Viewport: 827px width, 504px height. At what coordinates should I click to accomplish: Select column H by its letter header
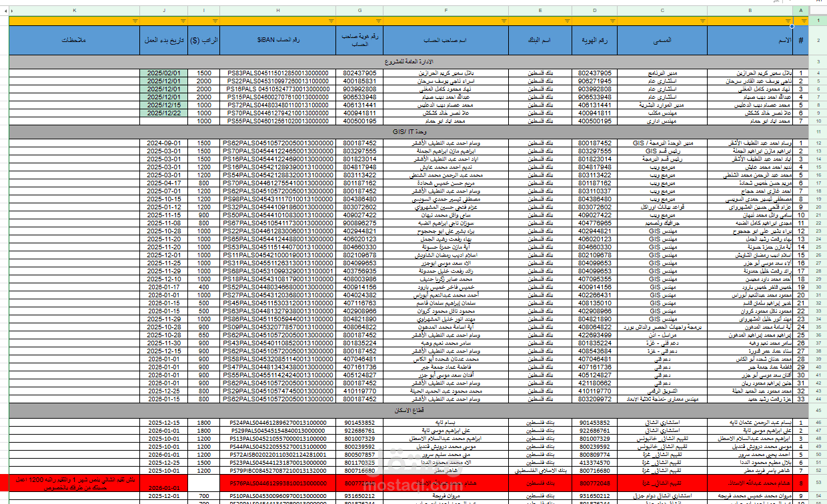tap(277, 10)
